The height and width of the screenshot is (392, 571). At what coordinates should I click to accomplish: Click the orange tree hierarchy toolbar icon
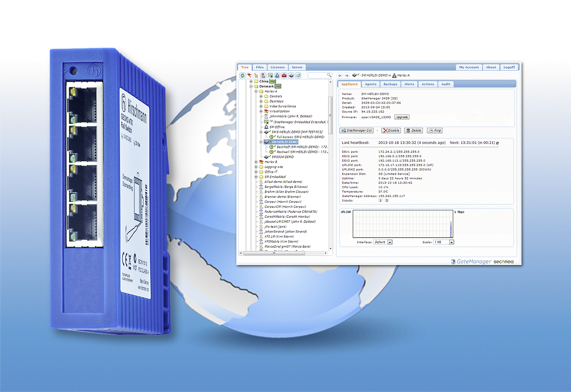click(256, 75)
